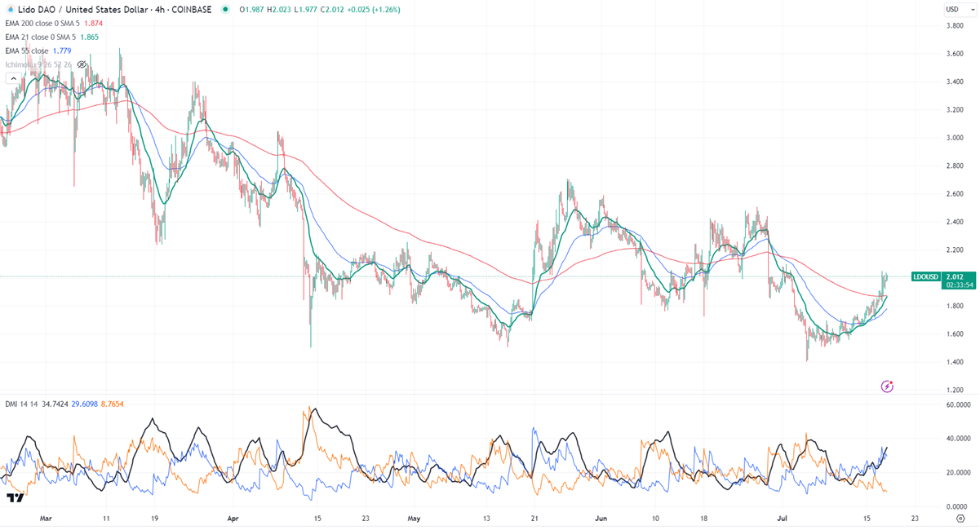Viewport: 980px width, 530px height.
Task: Click the 3.000 price scale label
Action: point(954,138)
